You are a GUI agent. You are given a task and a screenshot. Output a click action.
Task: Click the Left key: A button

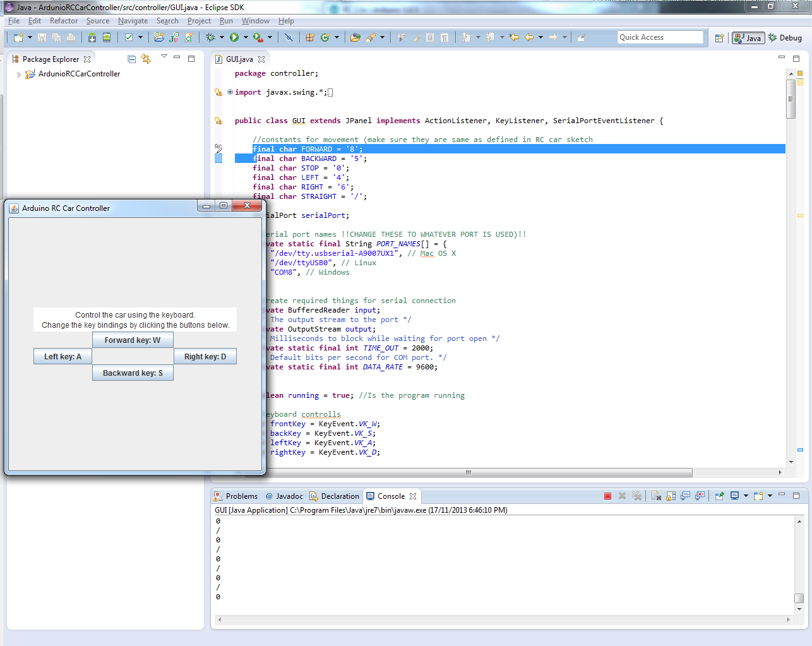coord(63,357)
